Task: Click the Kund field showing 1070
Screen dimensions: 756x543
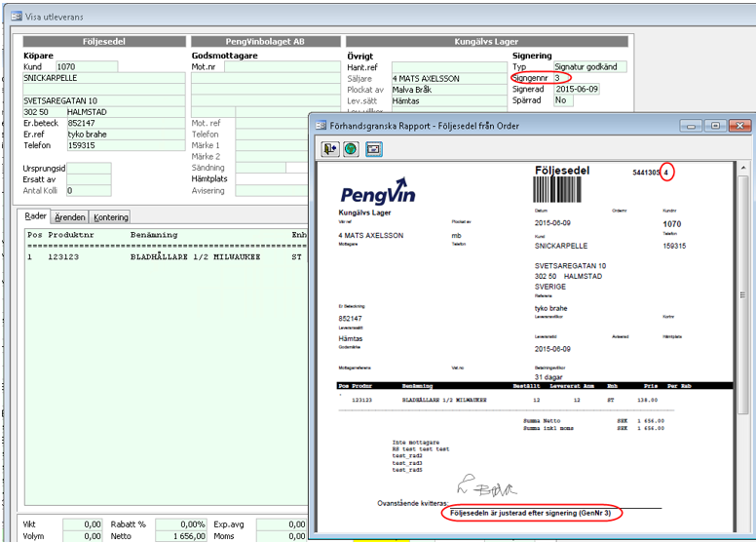Action: pos(87,66)
